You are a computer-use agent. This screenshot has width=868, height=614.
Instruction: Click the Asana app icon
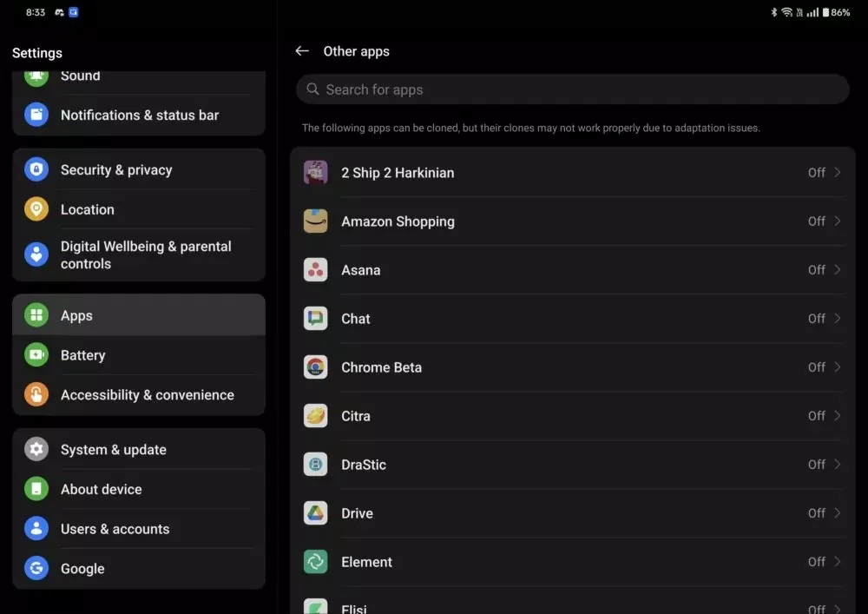(315, 270)
